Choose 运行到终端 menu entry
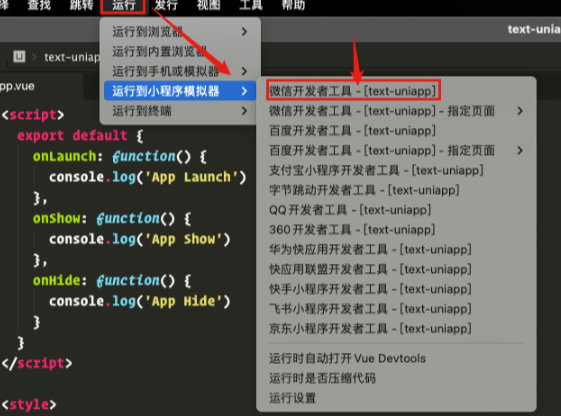The width and height of the screenshot is (561, 416). coord(180,111)
